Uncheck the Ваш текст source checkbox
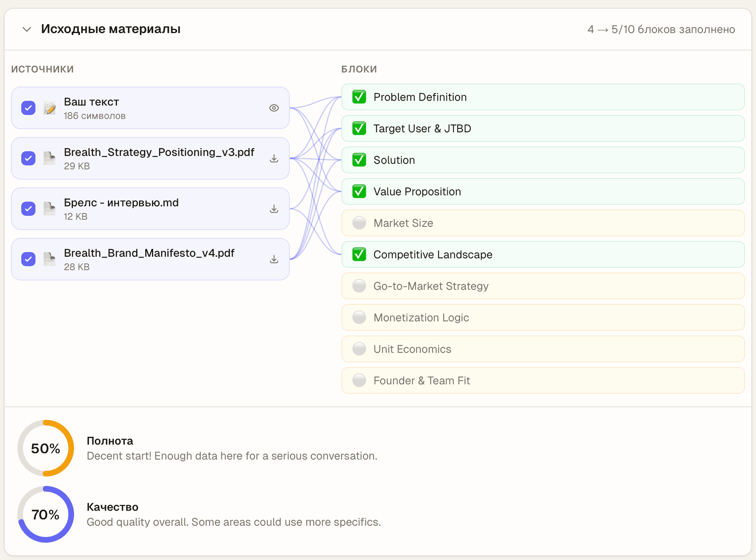The height and width of the screenshot is (560, 756). (28, 108)
